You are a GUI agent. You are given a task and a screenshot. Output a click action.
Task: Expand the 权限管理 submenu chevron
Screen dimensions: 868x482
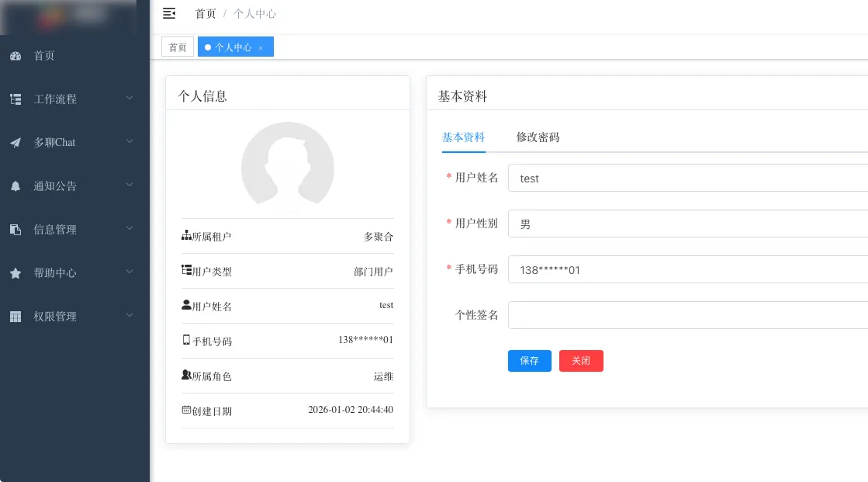[x=130, y=316]
